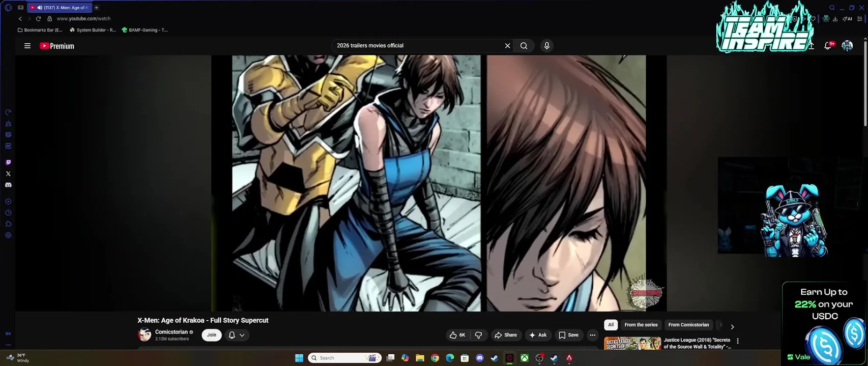The height and width of the screenshot is (366, 868).
Task: Open X (Twitter) in Opera sidebar
Action: click(8, 174)
